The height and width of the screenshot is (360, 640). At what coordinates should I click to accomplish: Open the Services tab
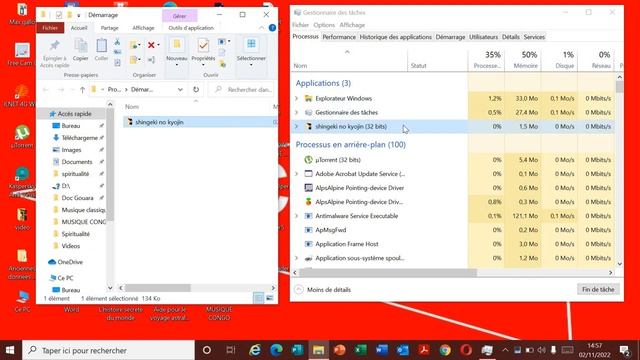point(534,37)
